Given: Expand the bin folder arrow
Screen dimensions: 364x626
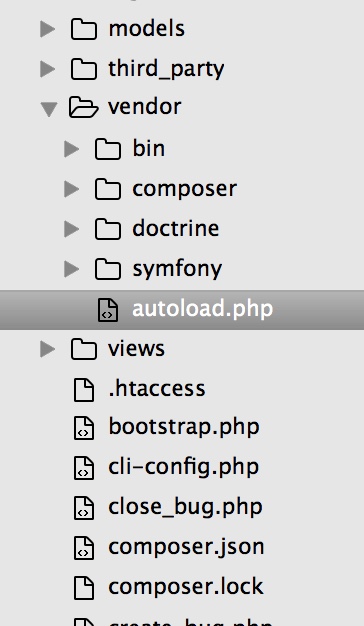Looking at the screenshot, I should [x=71, y=149].
